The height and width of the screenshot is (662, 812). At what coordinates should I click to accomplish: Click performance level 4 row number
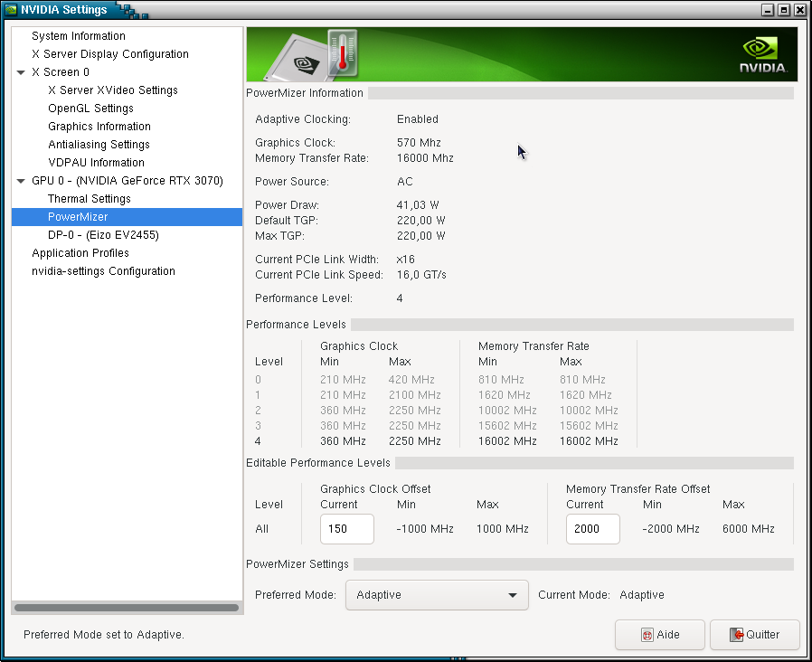point(258,441)
